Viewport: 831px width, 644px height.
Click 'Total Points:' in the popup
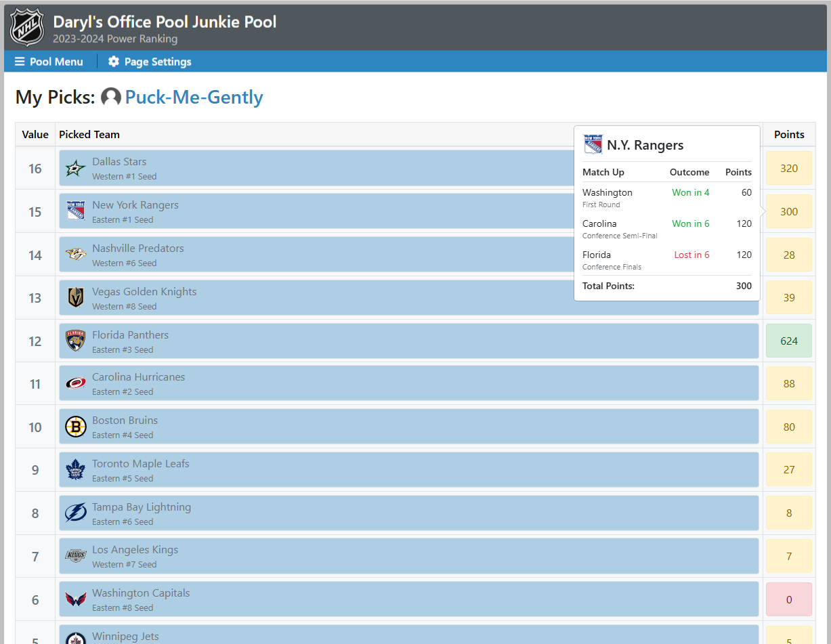pos(608,286)
